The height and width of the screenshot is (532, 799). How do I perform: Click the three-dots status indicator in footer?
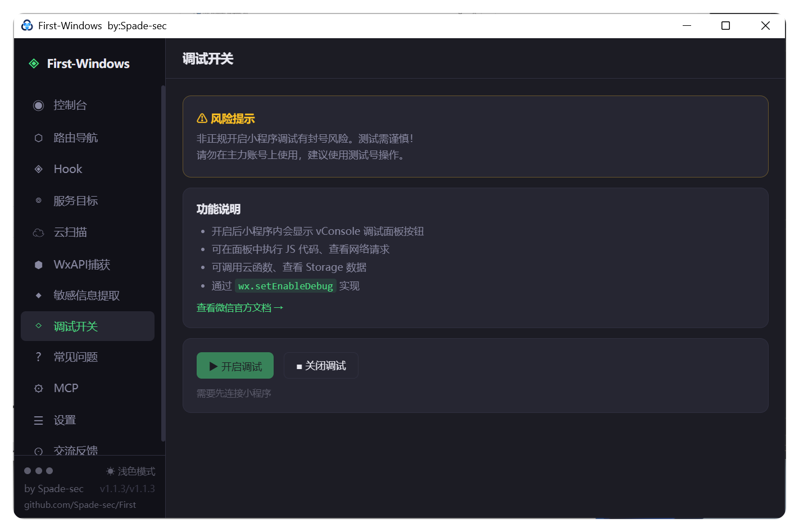click(x=38, y=471)
